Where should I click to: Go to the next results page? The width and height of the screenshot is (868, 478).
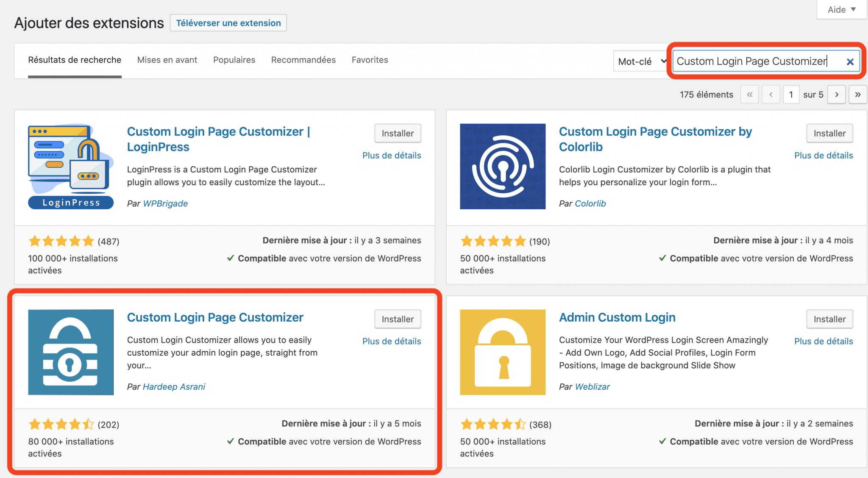click(x=837, y=94)
